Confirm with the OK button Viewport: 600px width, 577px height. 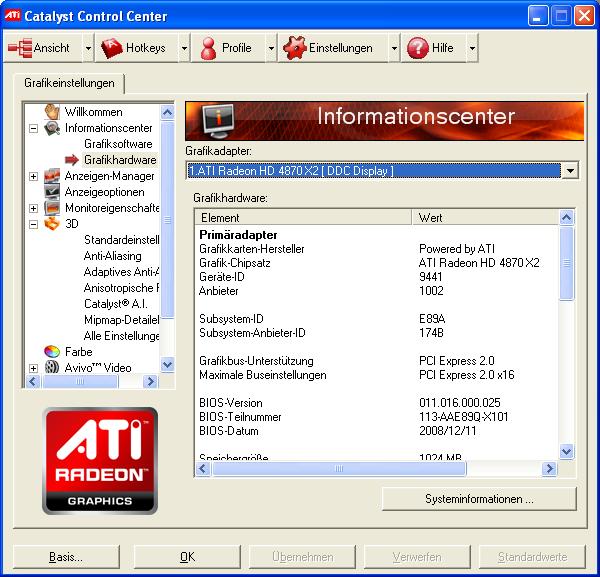pyautogui.click(x=187, y=557)
